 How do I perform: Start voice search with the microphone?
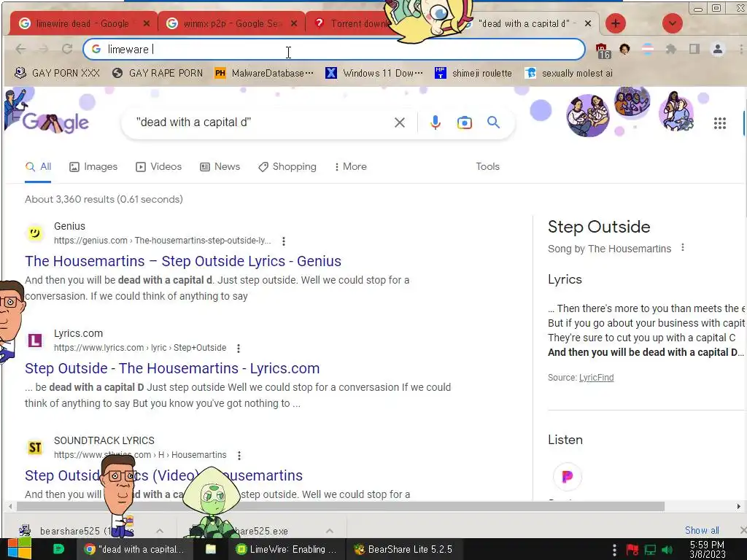coord(435,122)
